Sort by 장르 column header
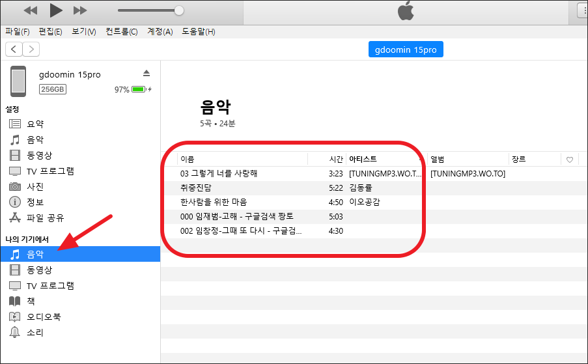Viewport: 588px width, 364px height. coord(535,160)
